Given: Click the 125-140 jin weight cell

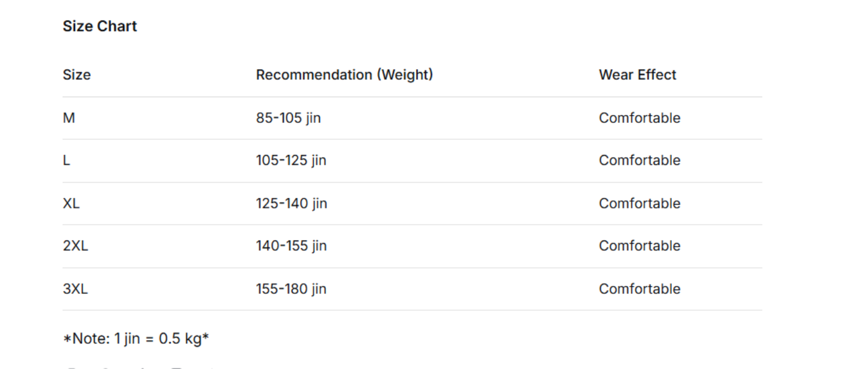Looking at the screenshot, I should click(x=291, y=204).
